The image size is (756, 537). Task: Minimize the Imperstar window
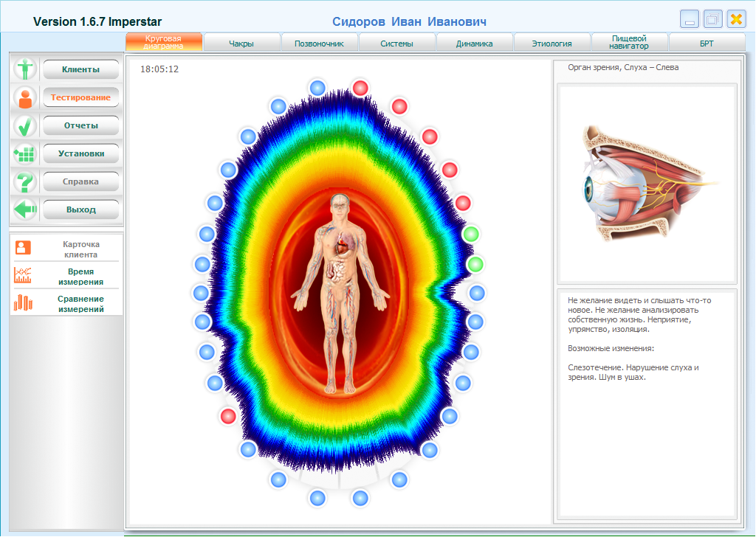click(x=690, y=19)
